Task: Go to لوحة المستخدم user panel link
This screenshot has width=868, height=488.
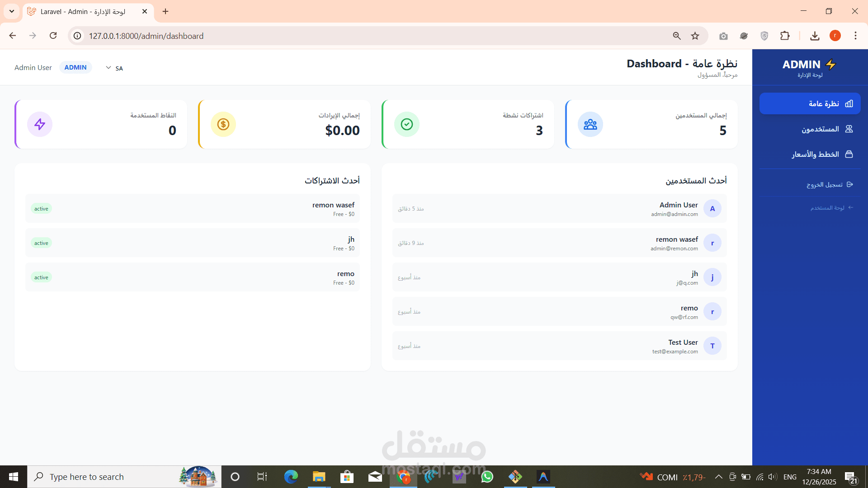Action: (x=827, y=208)
